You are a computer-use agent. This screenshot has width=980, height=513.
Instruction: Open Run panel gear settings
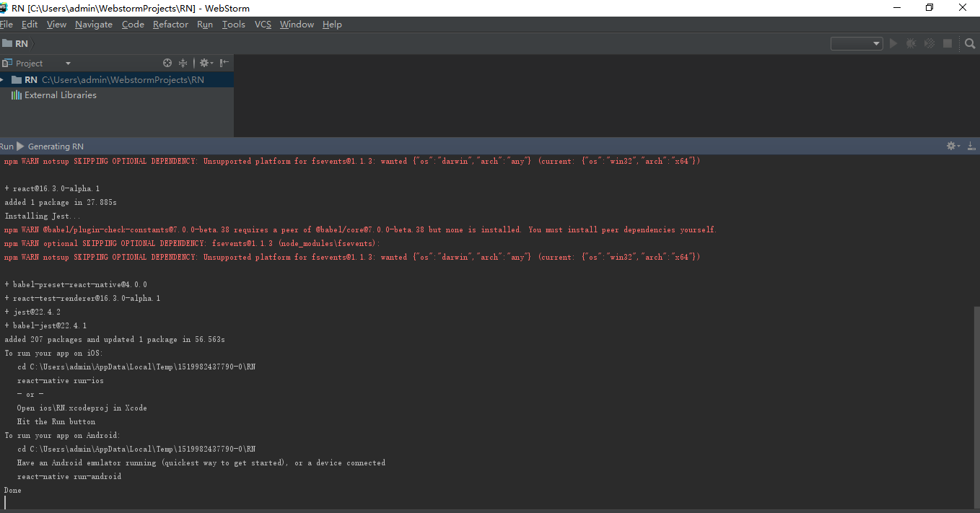[x=953, y=146]
